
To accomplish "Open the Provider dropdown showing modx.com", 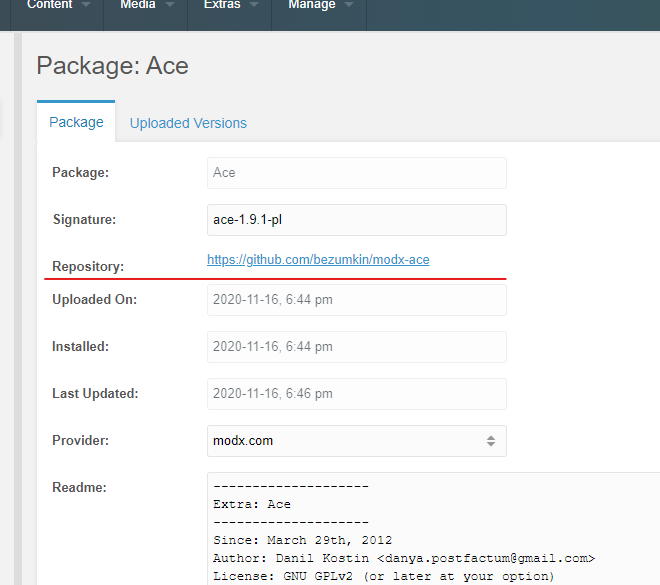I will 357,441.
